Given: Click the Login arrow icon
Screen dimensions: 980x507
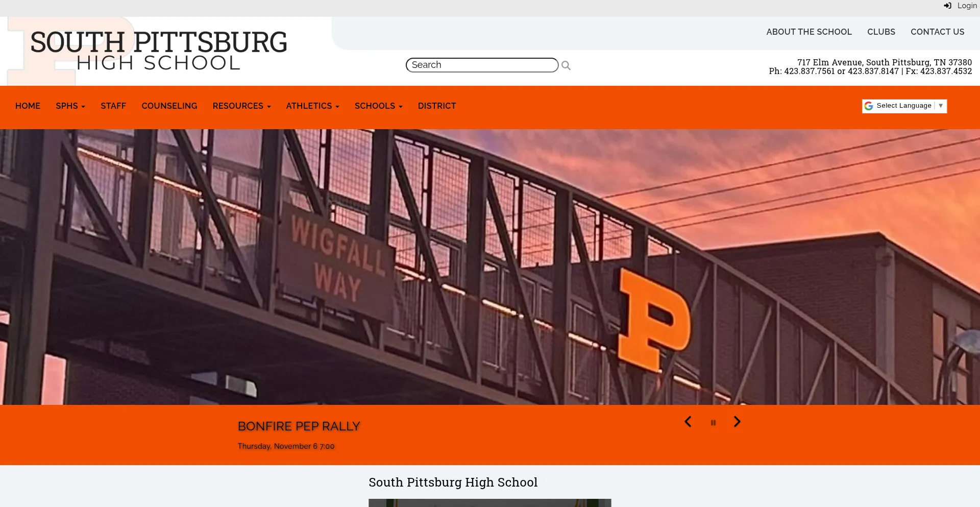Looking at the screenshot, I should pos(947,6).
